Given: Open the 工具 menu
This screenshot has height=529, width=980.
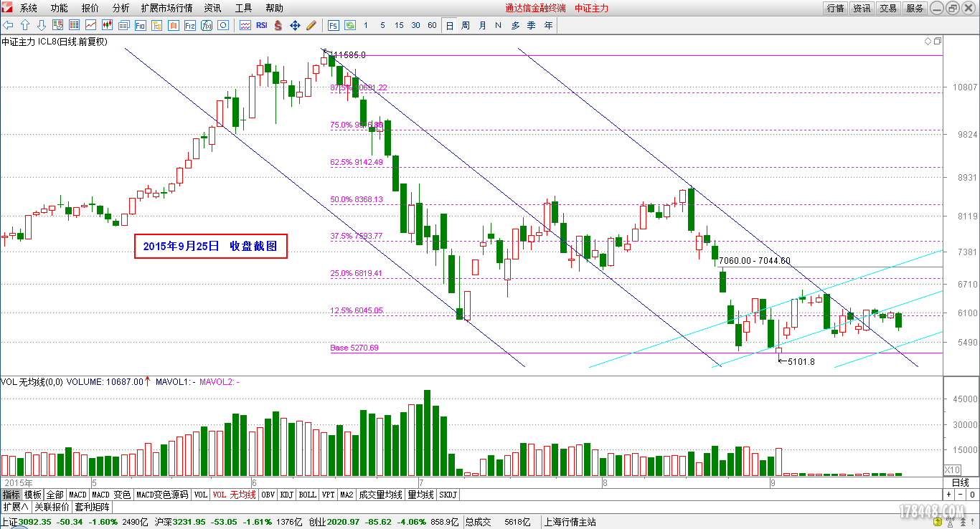Looking at the screenshot, I should point(243,8).
